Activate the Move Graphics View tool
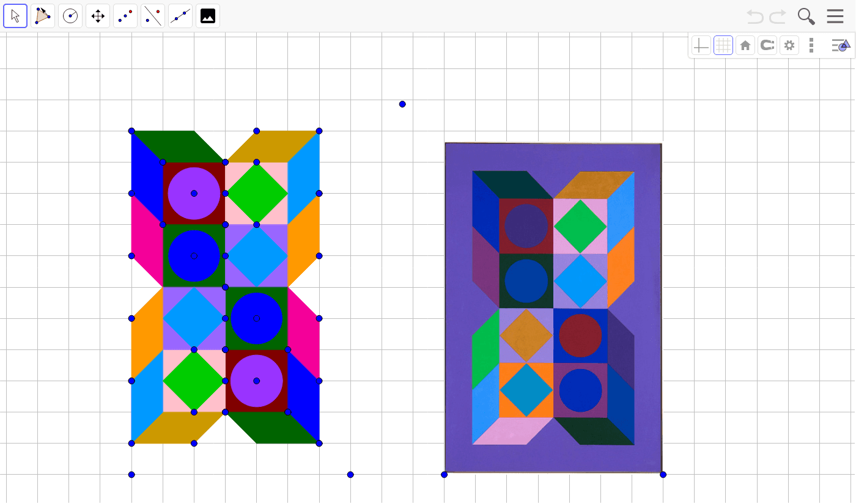The height and width of the screenshot is (504, 856). [98, 16]
